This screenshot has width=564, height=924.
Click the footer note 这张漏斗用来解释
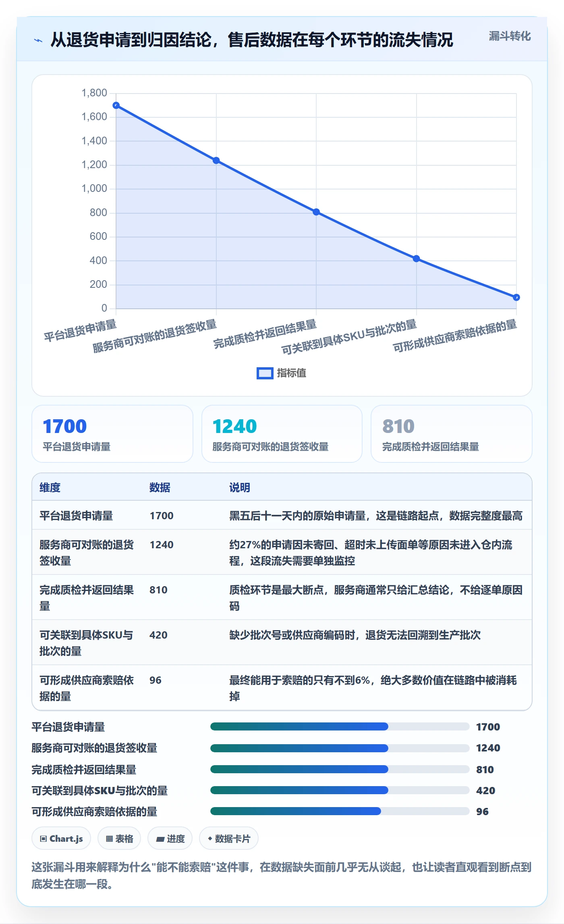tap(282, 875)
